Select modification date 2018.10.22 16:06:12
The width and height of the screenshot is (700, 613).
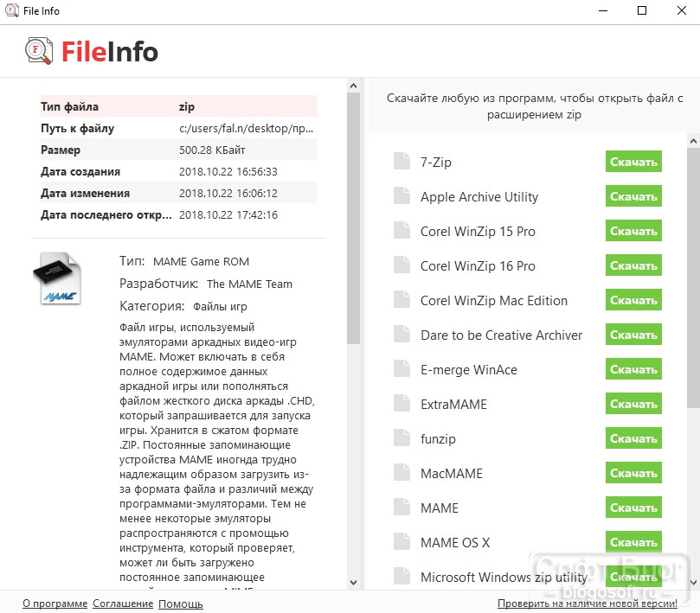[x=228, y=193]
